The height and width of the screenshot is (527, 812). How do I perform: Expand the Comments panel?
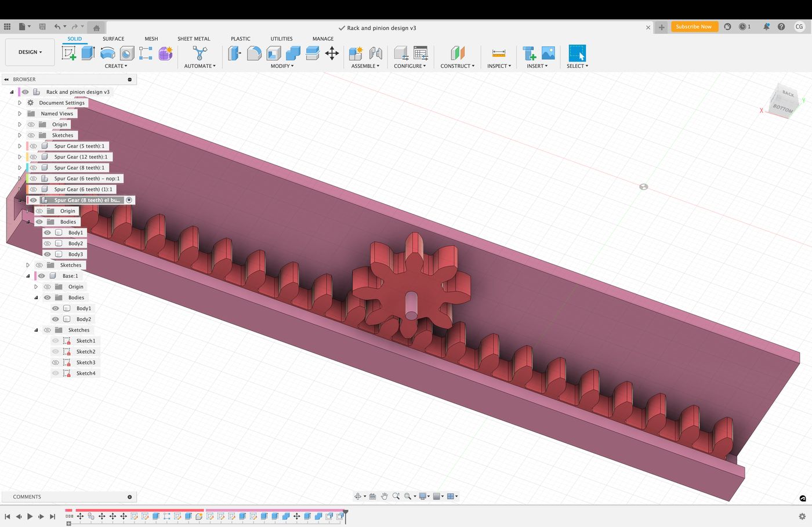[129, 497]
